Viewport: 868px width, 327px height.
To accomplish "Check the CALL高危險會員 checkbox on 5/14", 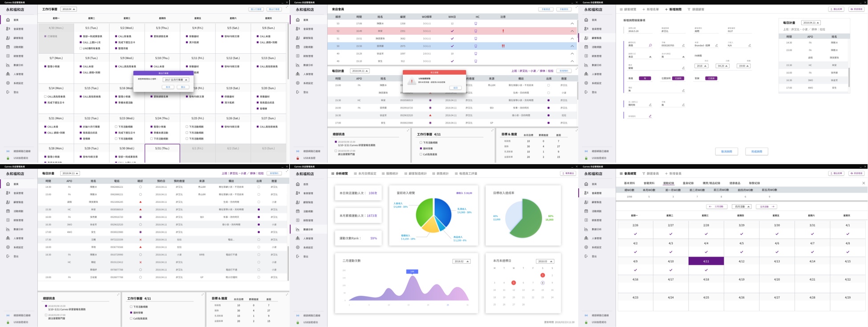I will pos(45,97).
